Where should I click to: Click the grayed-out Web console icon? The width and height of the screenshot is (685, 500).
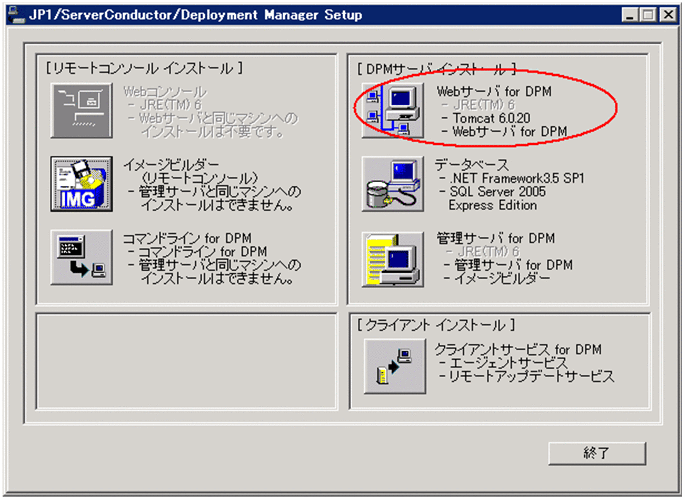82,111
